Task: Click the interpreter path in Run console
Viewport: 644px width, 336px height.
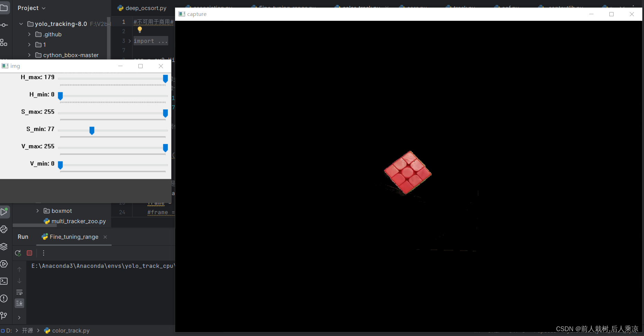Action: pos(103,266)
